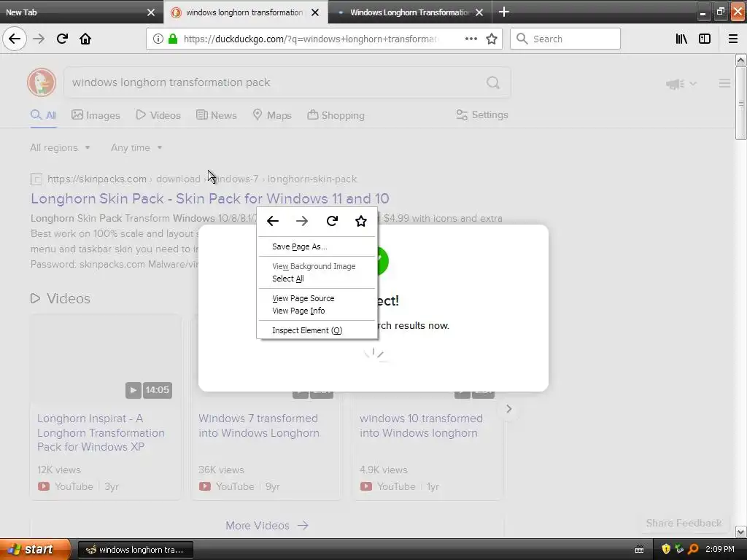
Task: Close the New Tab tab
Action: 151,12
